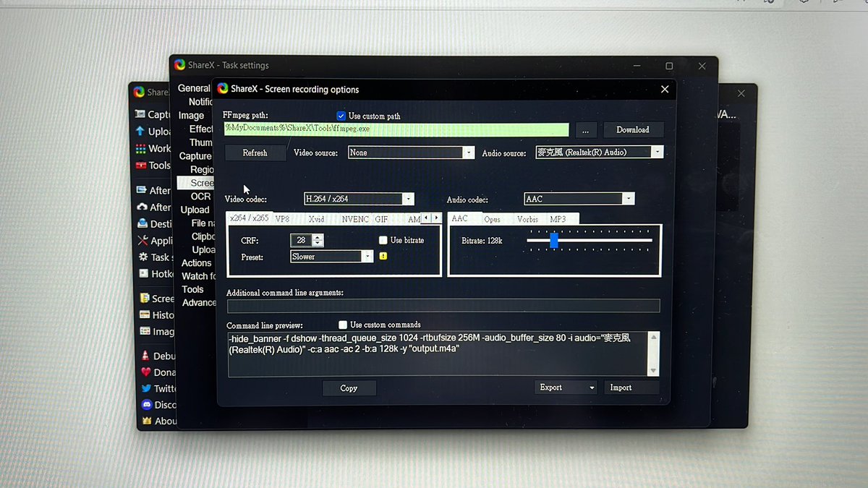This screenshot has width=868, height=488.
Task: Click the Refresh button
Action: [255, 153]
